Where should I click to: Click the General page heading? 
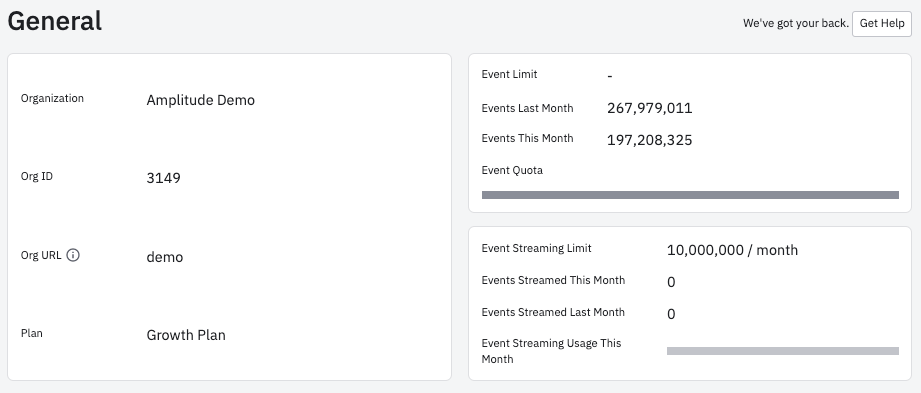click(x=55, y=21)
